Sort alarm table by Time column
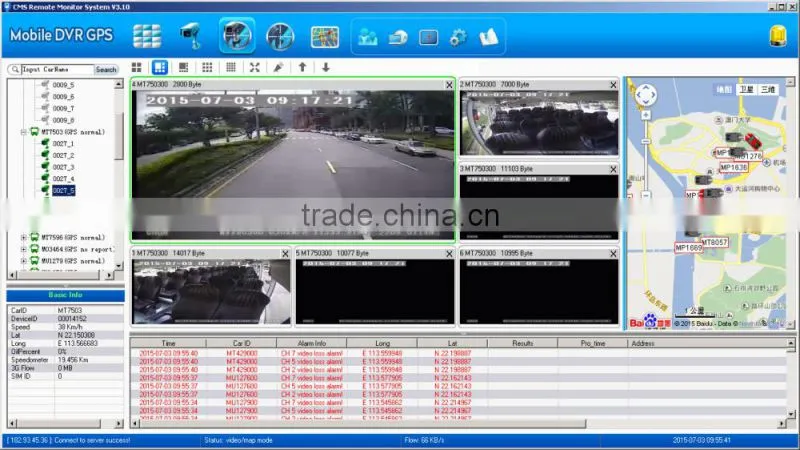Image resolution: width=800 pixels, height=450 pixels. [168, 344]
